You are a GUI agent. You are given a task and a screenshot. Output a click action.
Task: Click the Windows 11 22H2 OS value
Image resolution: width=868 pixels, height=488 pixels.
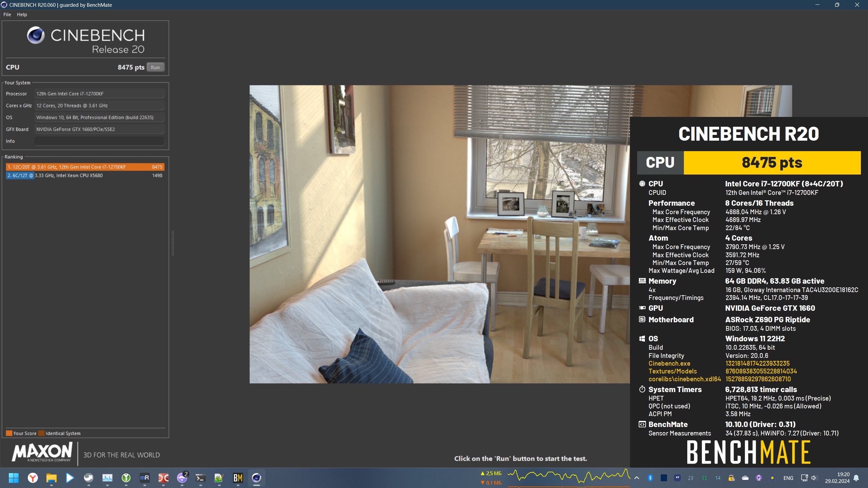click(x=755, y=339)
